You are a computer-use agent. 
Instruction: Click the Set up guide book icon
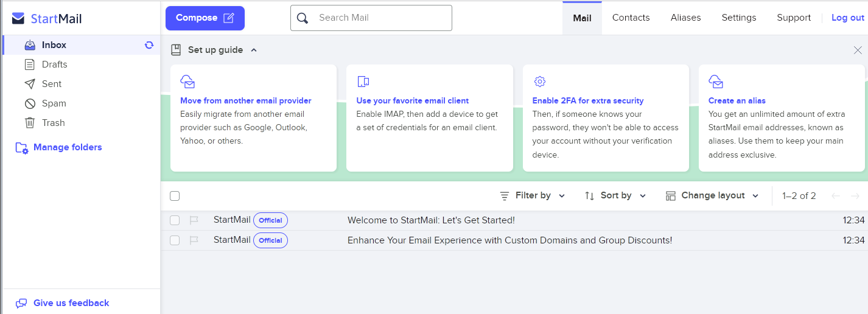[x=176, y=50]
